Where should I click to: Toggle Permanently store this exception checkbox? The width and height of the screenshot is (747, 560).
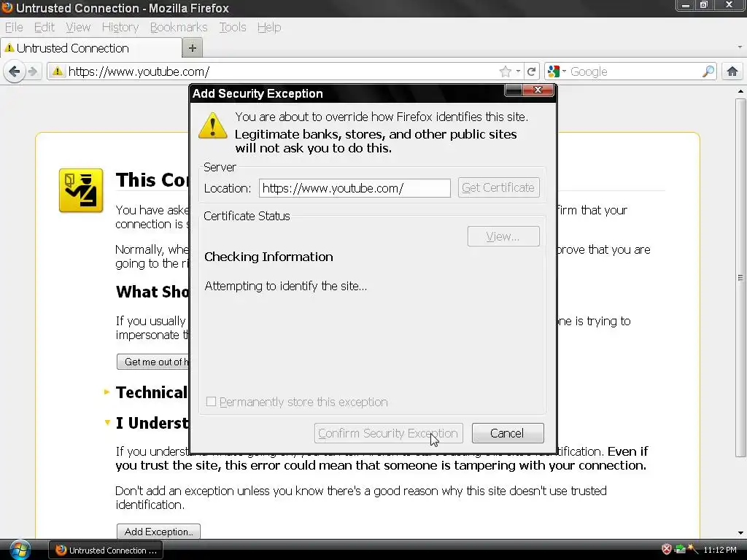[211, 402]
